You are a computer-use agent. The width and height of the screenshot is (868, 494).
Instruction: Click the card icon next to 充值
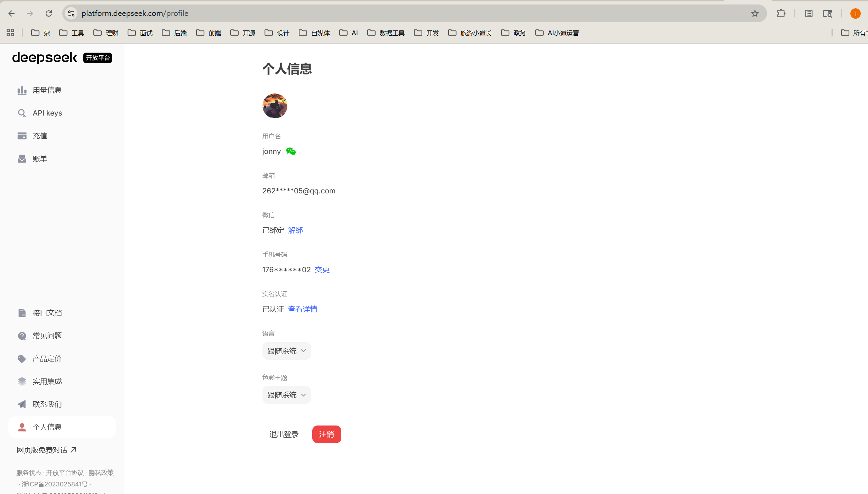point(22,136)
